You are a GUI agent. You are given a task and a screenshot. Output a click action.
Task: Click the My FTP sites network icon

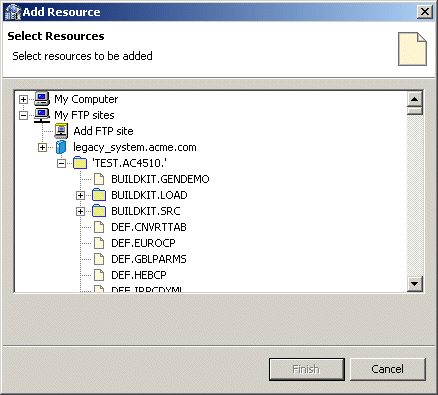pos(42,115)
